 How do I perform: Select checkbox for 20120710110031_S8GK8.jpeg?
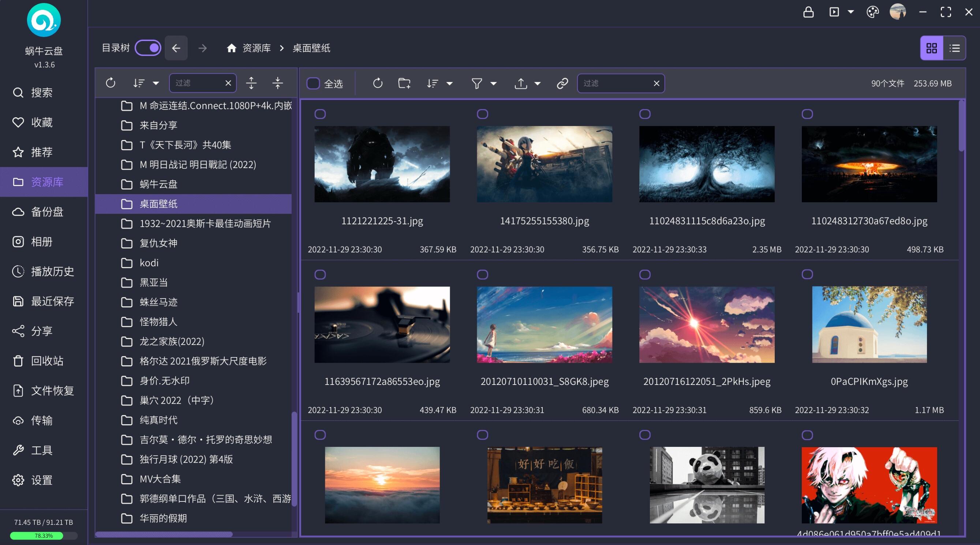482,274
